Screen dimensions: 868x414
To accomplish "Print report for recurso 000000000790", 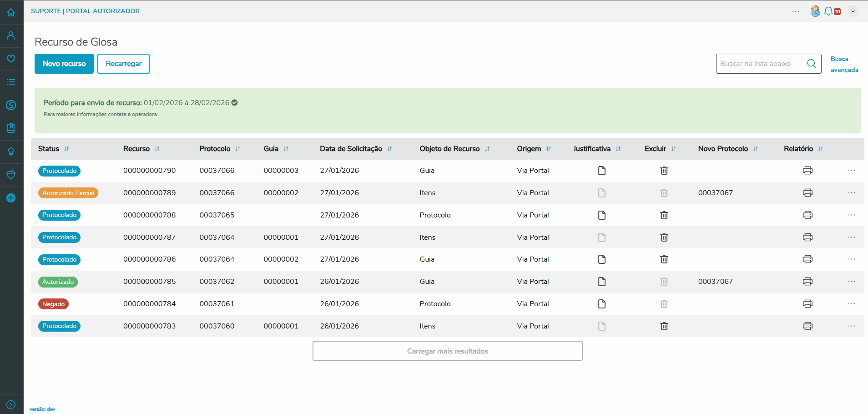I will [807, 171].
